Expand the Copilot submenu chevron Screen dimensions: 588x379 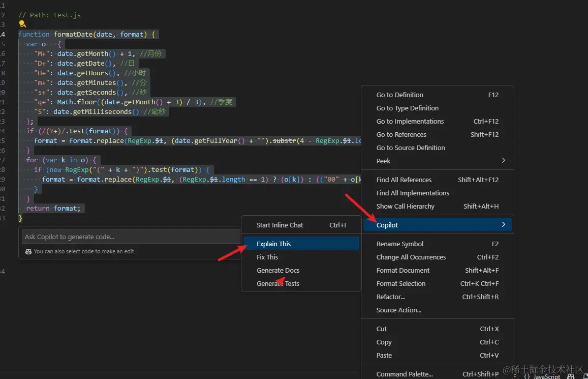coord(503,224)
